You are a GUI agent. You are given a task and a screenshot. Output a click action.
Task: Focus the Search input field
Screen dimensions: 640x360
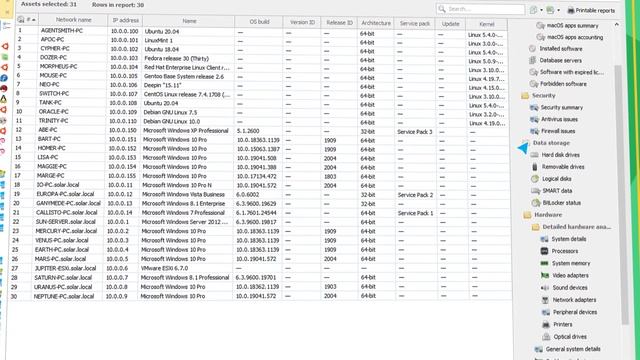click(480, 9)
